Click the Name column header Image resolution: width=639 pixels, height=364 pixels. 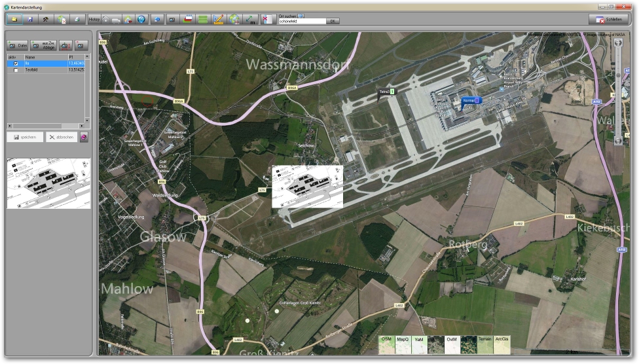tap(46, 57)
